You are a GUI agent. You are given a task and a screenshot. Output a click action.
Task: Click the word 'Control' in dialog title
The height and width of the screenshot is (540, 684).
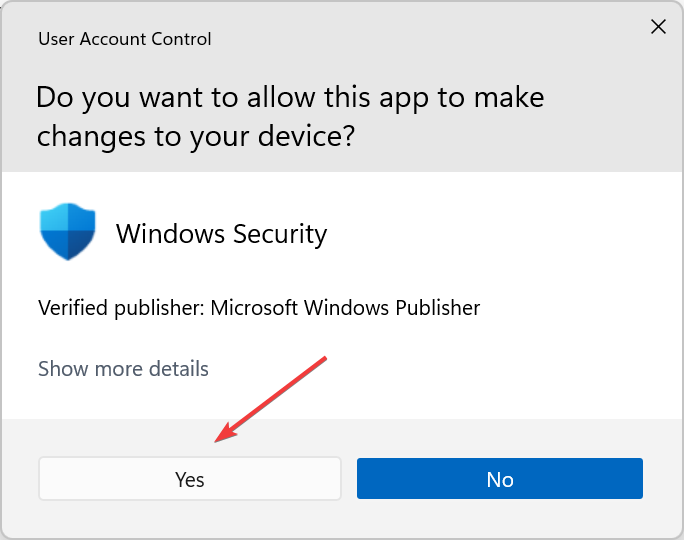(x=181, y=39)
